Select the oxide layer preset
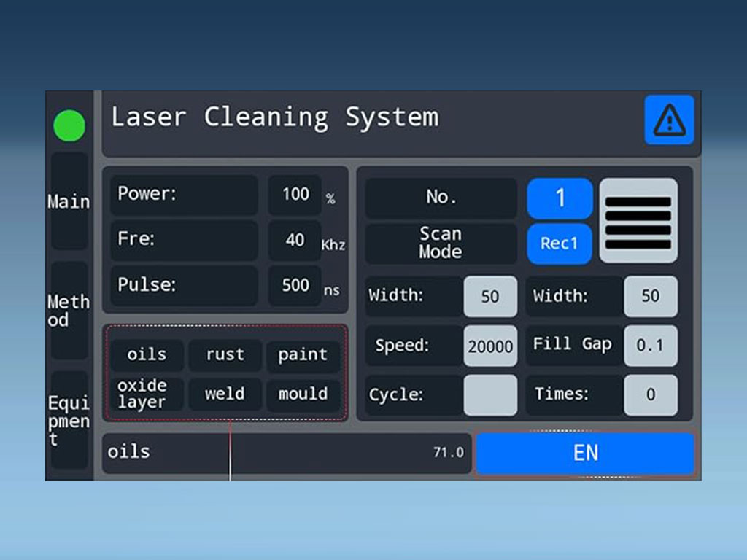747x560 pixels. click(x=147, y=394)
